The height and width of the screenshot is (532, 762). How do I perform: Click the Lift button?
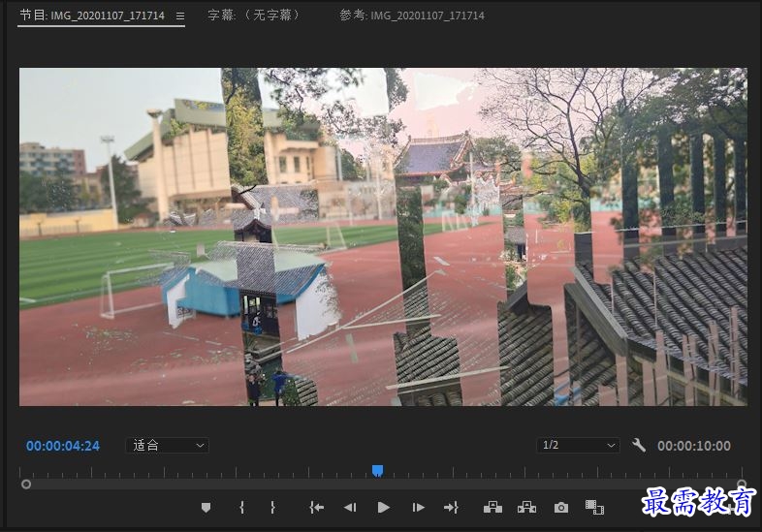[492, 508]
